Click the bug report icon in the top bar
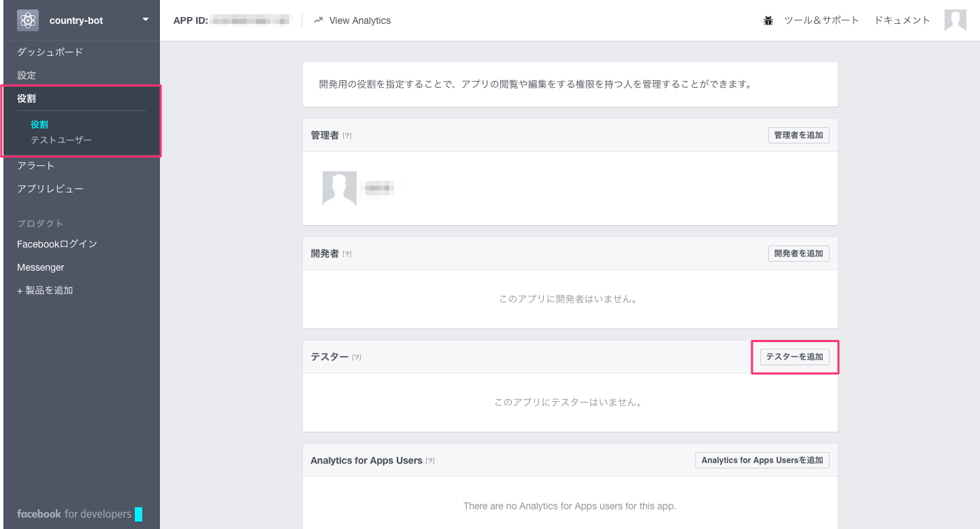980x529 pixels. (768, 20)
